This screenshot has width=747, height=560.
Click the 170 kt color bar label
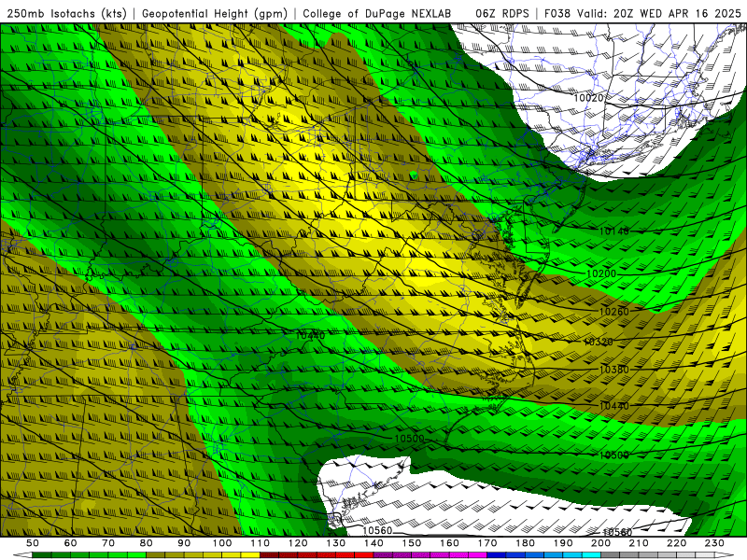[x=487, y=543]
